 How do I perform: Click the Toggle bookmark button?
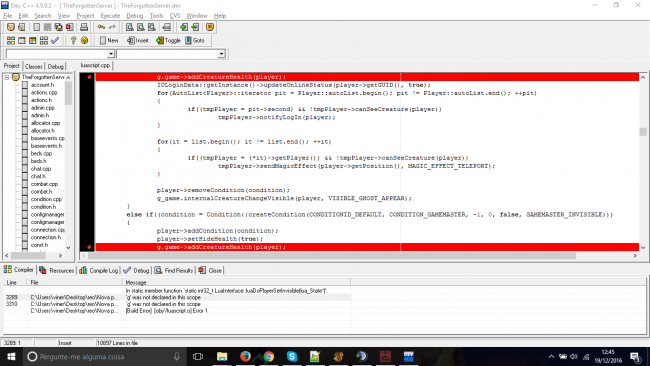pos(168,40)
